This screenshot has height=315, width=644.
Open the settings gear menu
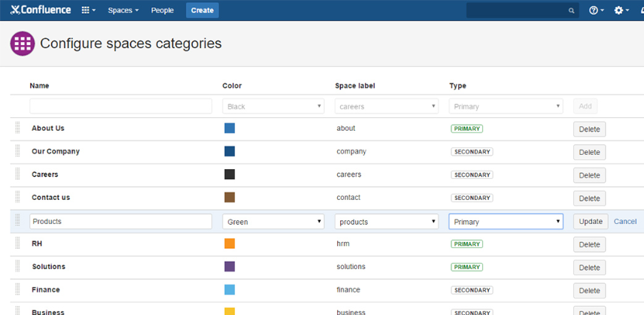(x=621, y=11)
